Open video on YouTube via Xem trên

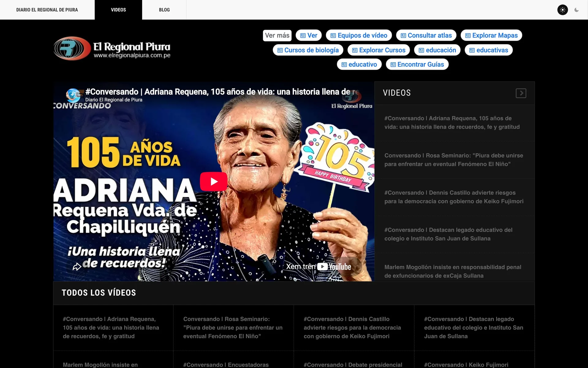318,267
